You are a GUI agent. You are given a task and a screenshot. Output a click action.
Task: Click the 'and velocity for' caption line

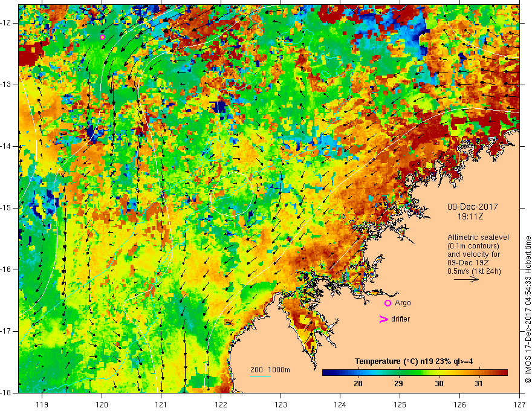[x=473, y=254]
